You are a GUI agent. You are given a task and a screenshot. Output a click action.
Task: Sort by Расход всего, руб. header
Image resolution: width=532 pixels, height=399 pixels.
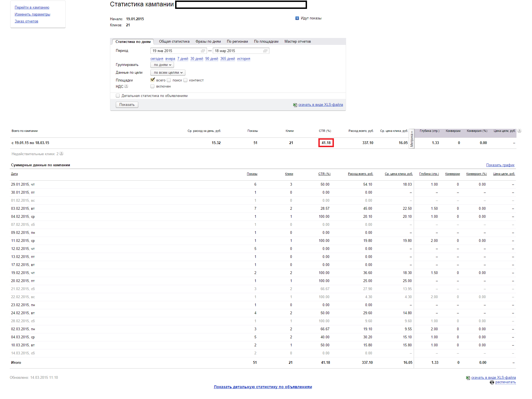click(x=360, y=174)
